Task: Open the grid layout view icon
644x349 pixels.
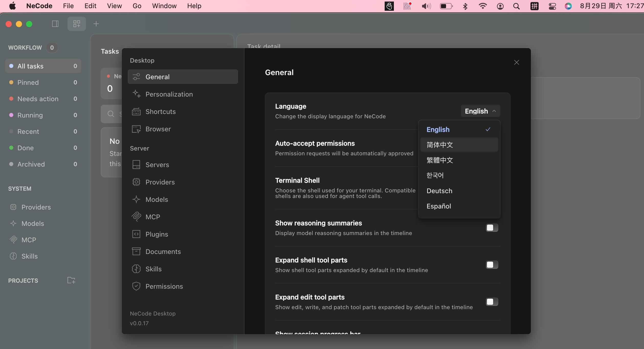Action: coord(77,24)
